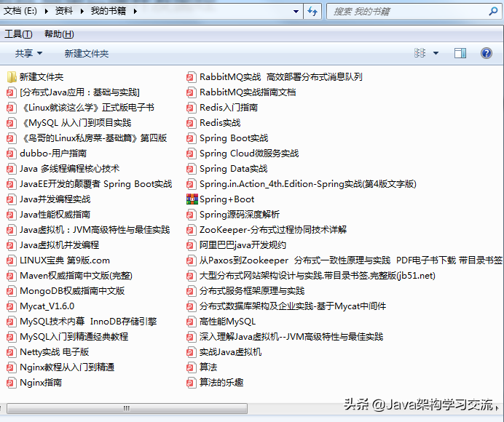Select MySQL技术内幕 InnoDB存储引擎 file
This screenshot has height=422, width=504.
[88, 322]
